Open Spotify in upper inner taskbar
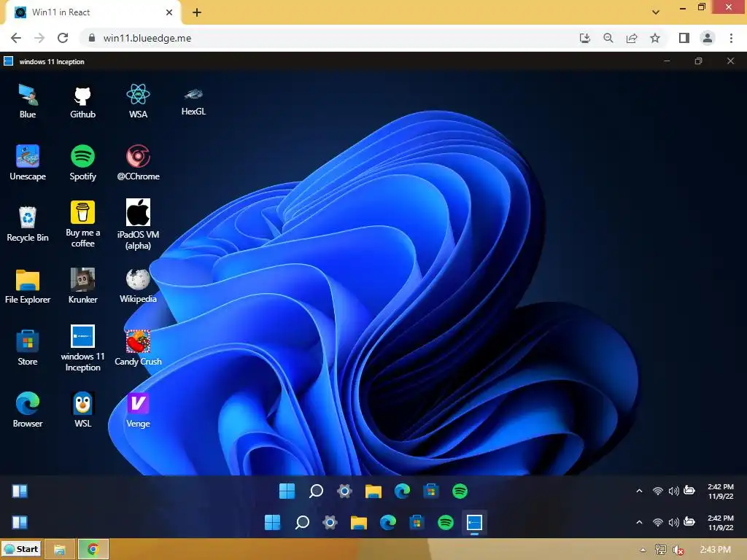Viewport: 747px width, 560px height. [460, 491]
